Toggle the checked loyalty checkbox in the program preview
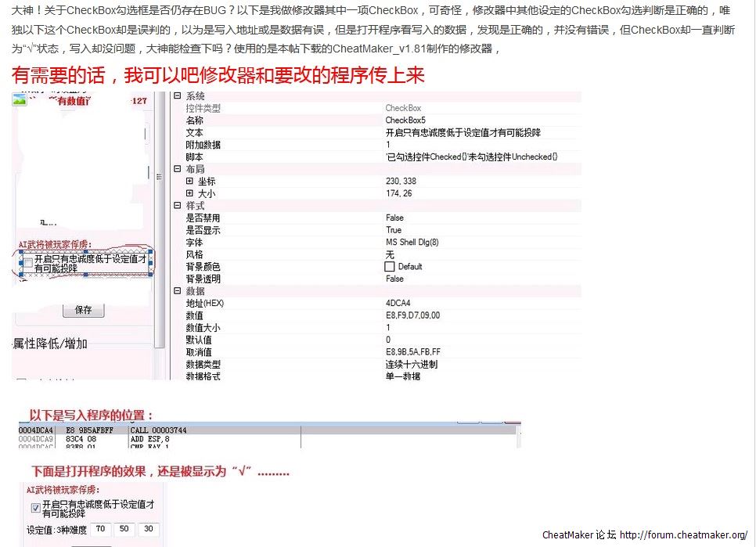 35,508
